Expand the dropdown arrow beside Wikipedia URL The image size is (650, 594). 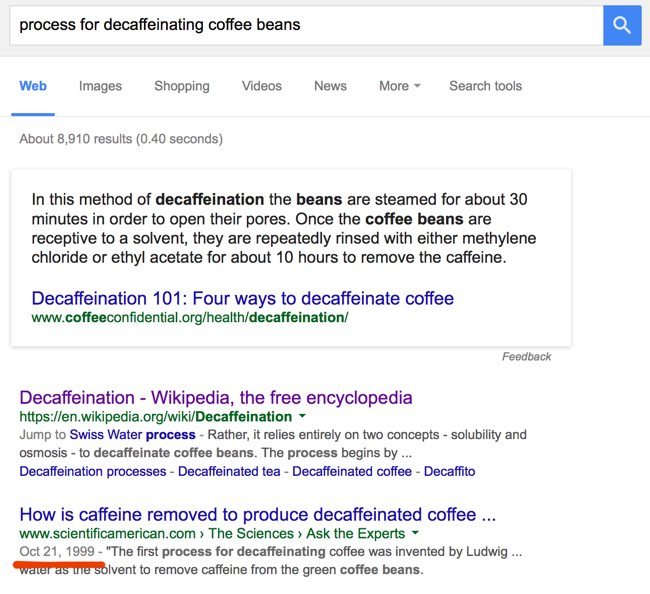click(x=302, y=416)
